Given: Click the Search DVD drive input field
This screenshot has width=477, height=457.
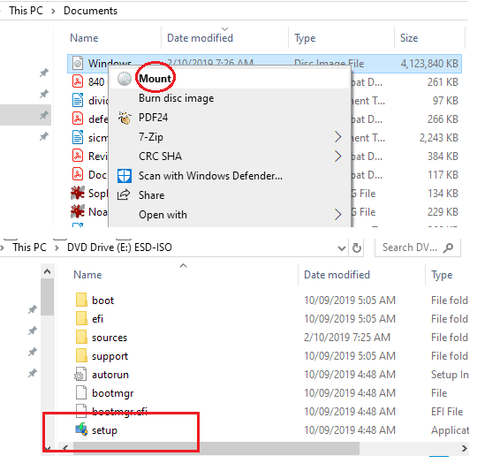Looking at the screenshot, I should coord(418,248).
